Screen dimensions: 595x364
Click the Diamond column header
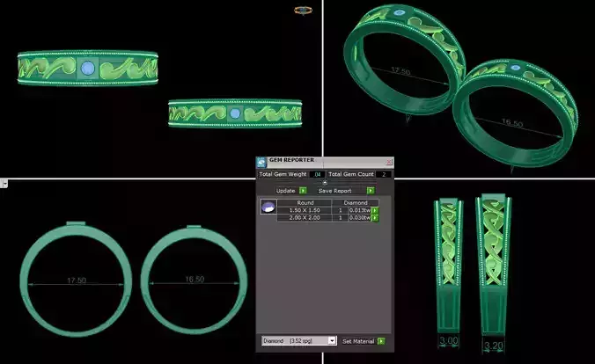click(x=356, y=203)
